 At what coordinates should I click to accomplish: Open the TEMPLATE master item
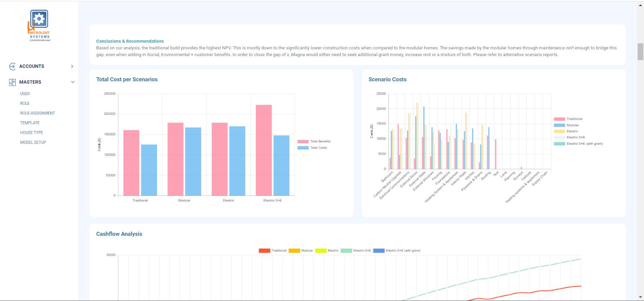(30, 123)
